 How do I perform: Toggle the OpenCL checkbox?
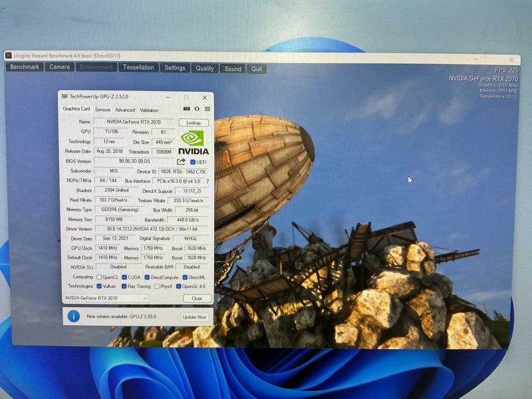coord(99,277)
